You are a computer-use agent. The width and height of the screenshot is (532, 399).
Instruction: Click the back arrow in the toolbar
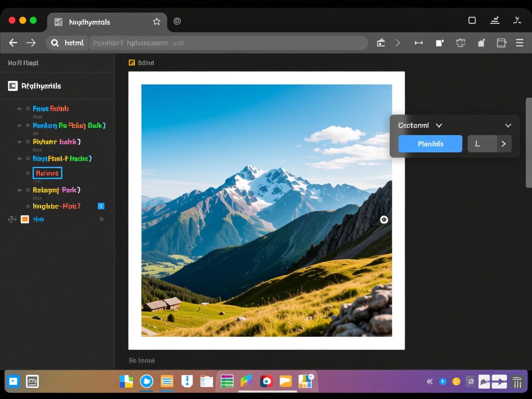[x=13, y=43]
